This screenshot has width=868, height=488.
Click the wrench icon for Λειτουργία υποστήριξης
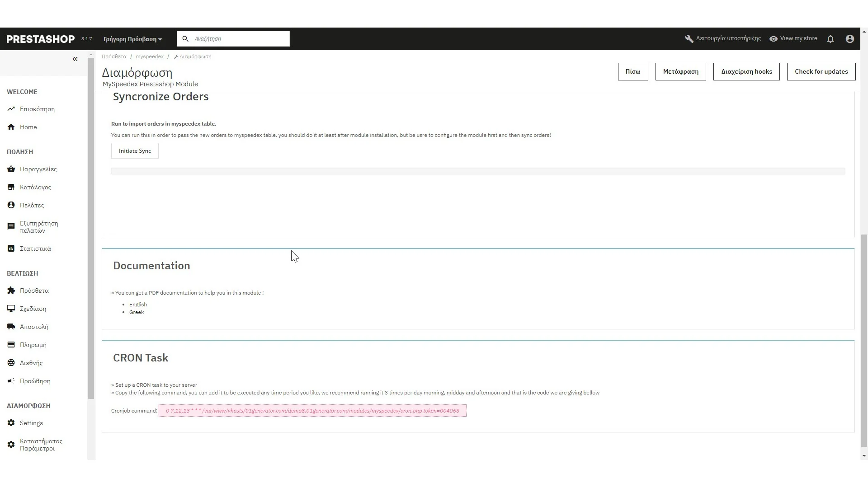(689, 39)
